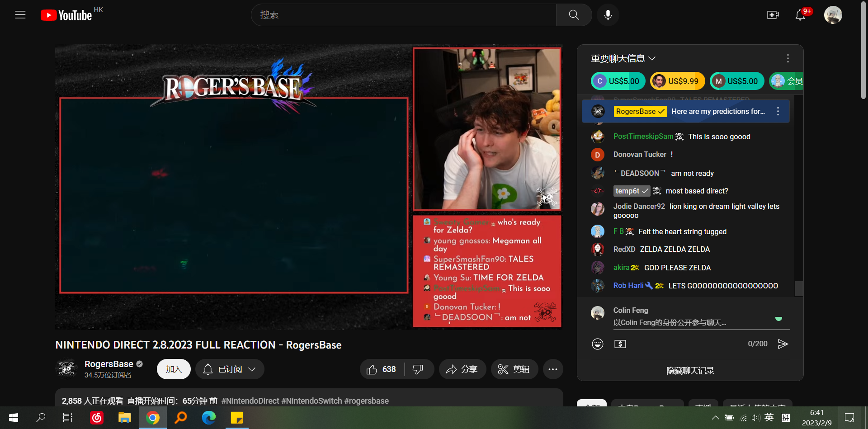The height and width of the screenshot is (429, 868).
Task: Open Microsoft Edge from taskbar
Action: click(209, 418)
